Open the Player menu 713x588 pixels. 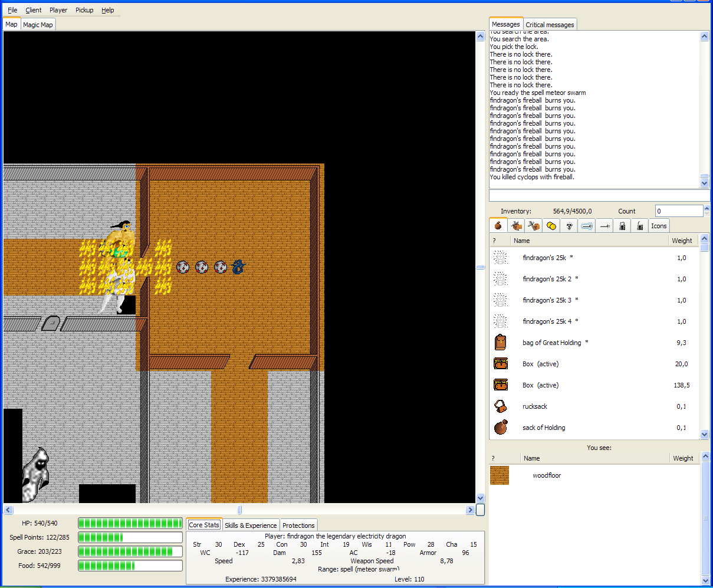click(x=58, y=10)
